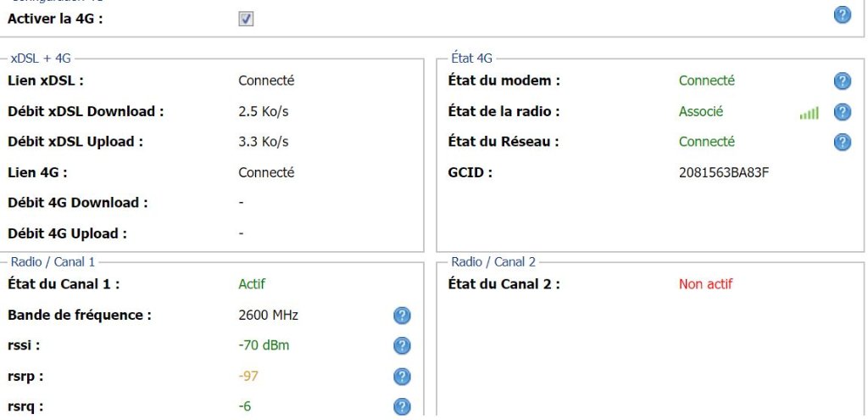Screen dimensions: 868x420
Task: Click the red Non actif status
Action: [705, 284]
